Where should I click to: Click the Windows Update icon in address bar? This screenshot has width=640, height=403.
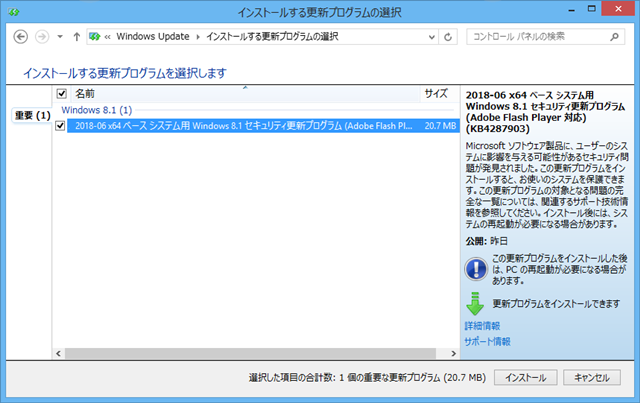point(95,37)
